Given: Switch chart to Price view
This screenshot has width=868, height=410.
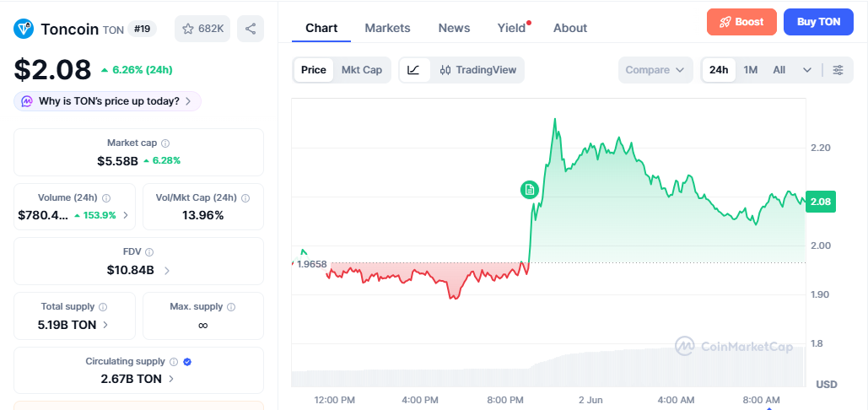Looking at the screenshot, I should tap(314, 70).
